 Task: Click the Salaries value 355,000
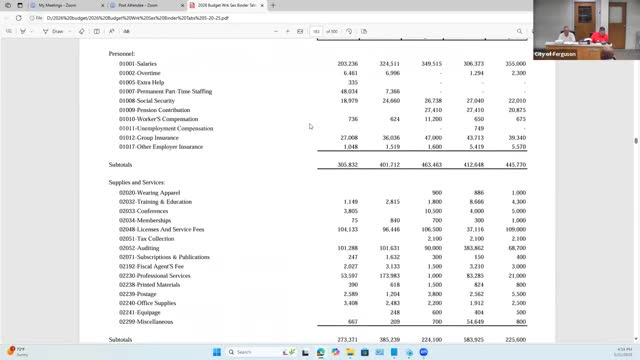pyautogui.click(x=516, y=64)
